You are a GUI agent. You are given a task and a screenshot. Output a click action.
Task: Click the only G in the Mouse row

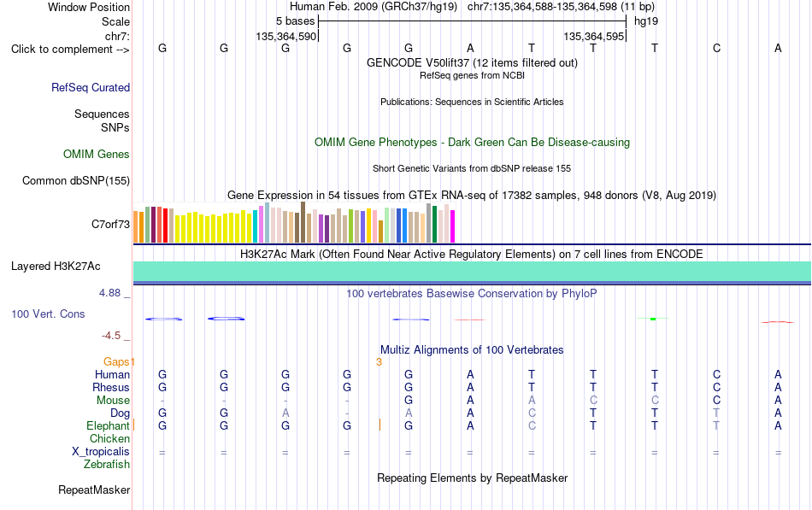[x=409, y=401]
